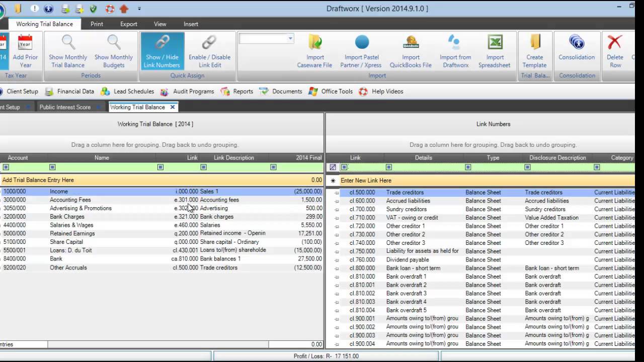Viewport: 644px width, 362px height.
Task: Open Documents in navigation bar
Action: tap(281, 92)
